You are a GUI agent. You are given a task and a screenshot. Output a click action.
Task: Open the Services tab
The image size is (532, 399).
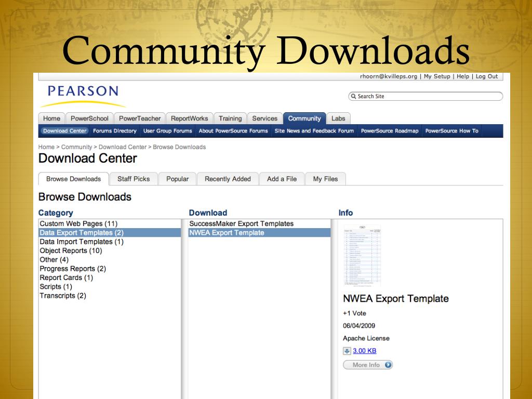click(264, 118)
